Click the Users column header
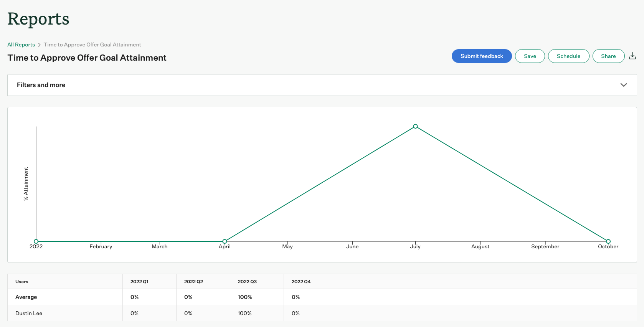 (x=22, y=282)
